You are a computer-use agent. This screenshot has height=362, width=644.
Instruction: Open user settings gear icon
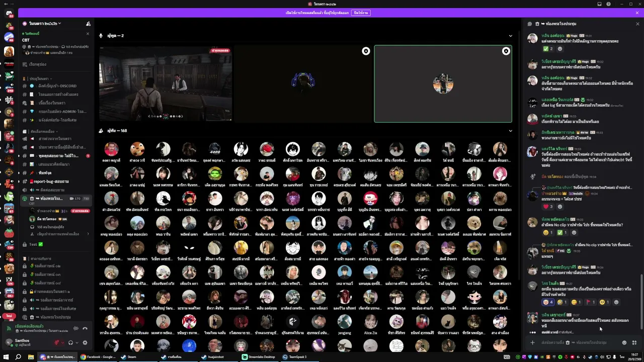tap(85, 342)
